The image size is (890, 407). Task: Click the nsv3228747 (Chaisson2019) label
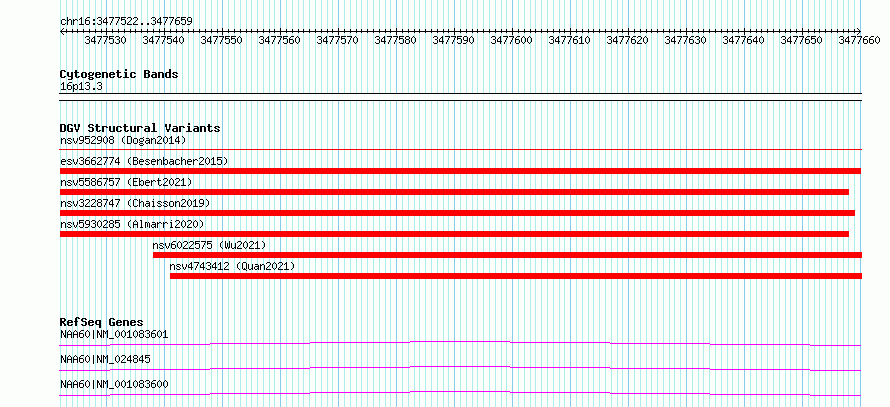click(135, 203)
